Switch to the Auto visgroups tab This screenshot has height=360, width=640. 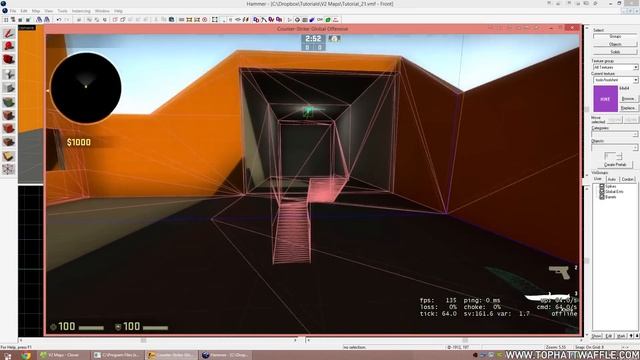[612, 179]
